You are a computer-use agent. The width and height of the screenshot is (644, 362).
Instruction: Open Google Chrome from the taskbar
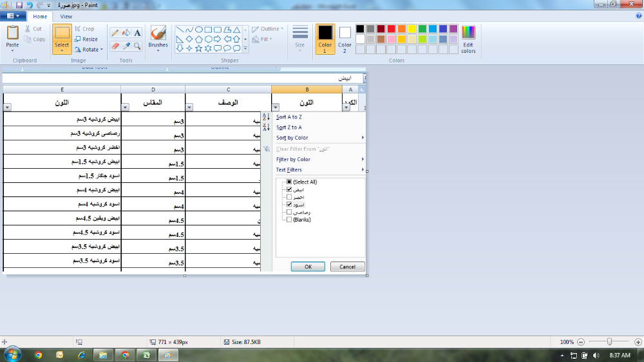coord(38,355)
